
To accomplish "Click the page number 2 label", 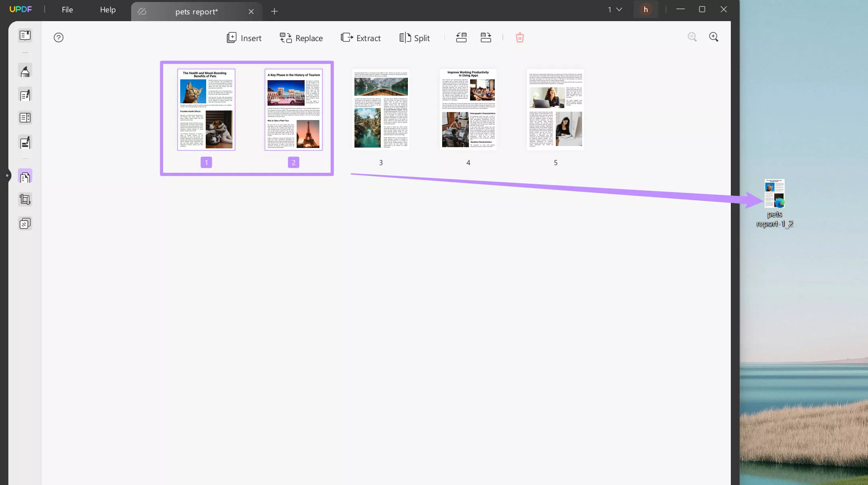I will coord(293,162).
